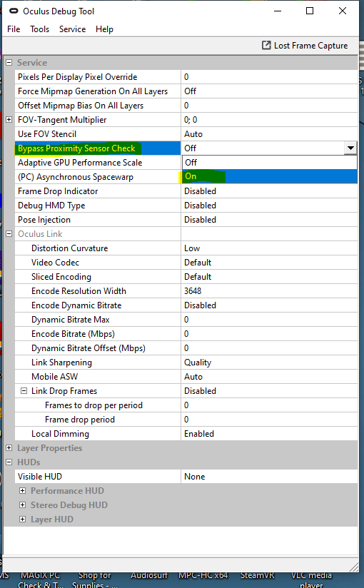Select the On option in dropdown list
Screen dimensions: 364x588
point(270,176)
